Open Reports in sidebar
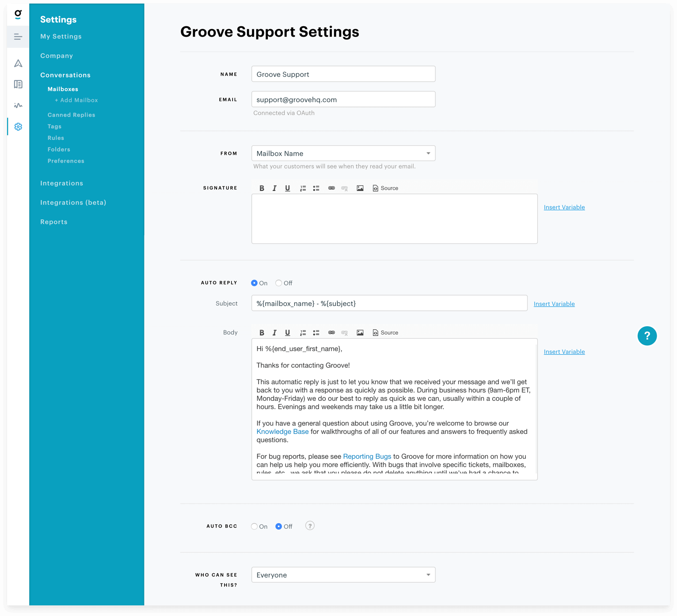 pyautogui.click(x=54, y=222)
